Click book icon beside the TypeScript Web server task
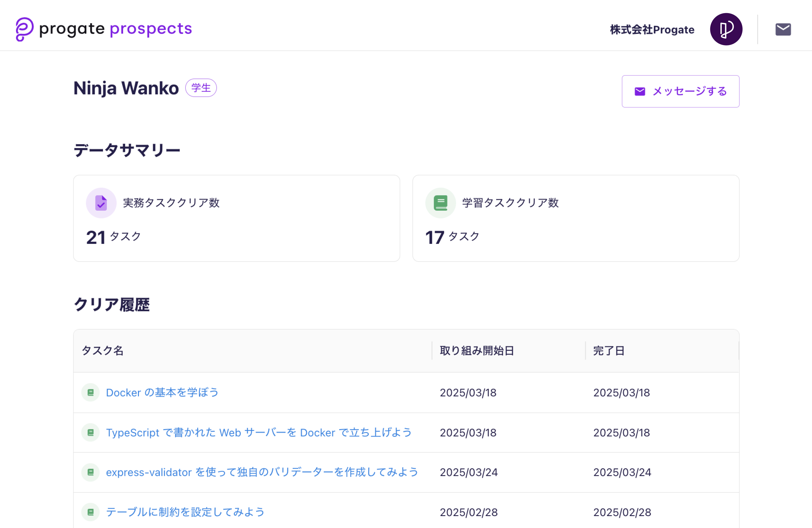The image size is (812, 528). click(x=90, y=432)
